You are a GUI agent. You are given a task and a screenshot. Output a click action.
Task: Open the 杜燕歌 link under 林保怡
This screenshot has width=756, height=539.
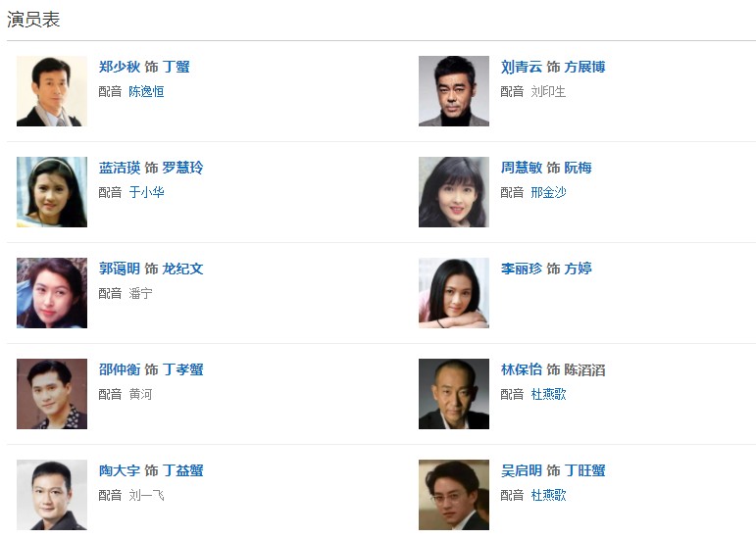click(548, 394)
